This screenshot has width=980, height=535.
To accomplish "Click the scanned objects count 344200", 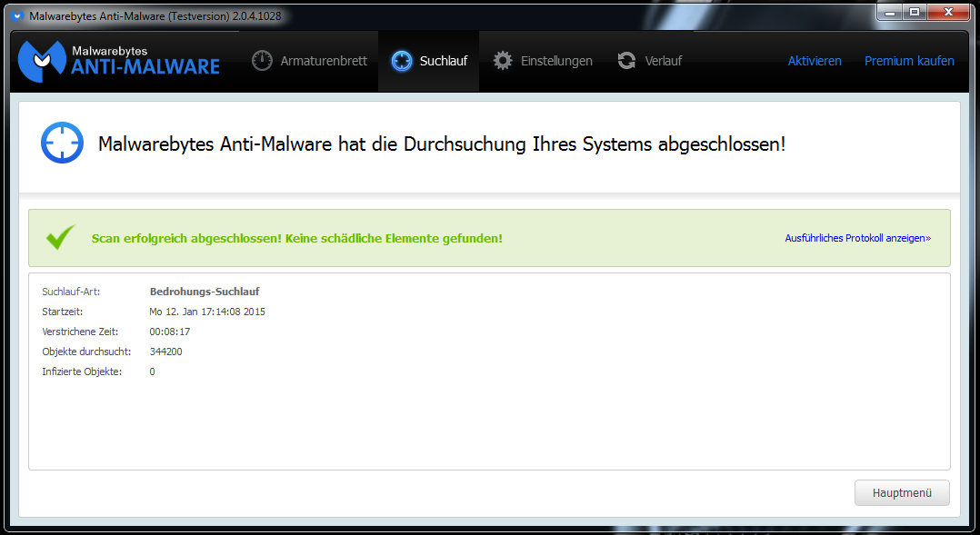I will (x=165, y=352).
